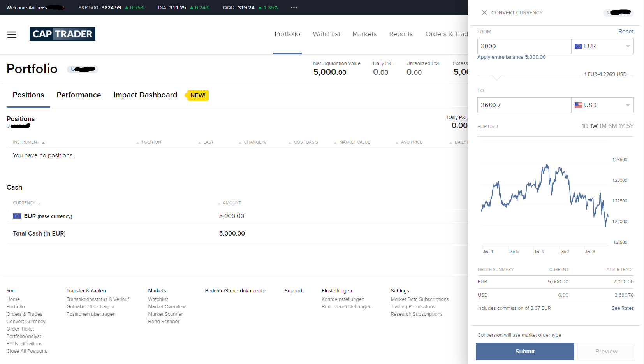Screen dimensions: 644x364
Task: Open footer Order Ticket link
Action: (x=20, y=329)
